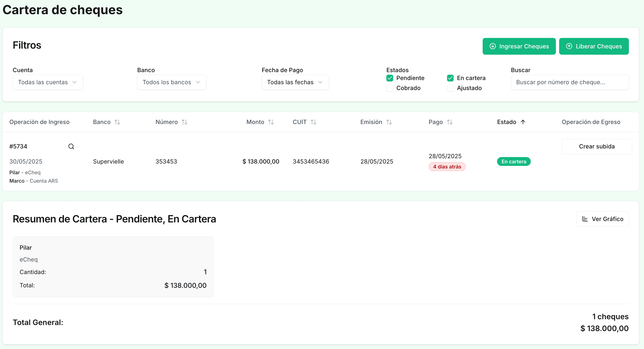Uncheck the Pendiente status filter

pos(389,78)
